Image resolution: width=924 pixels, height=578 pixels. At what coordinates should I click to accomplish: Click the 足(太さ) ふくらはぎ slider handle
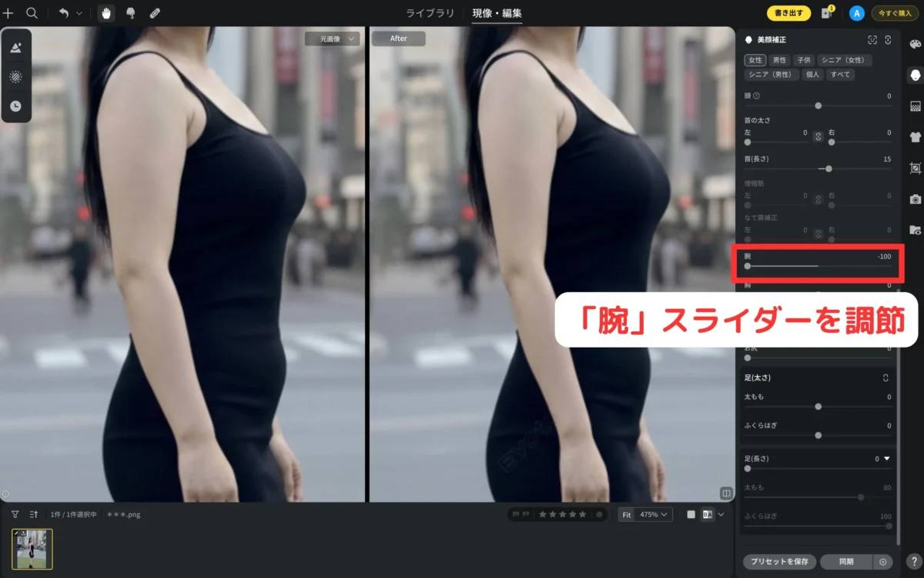coord(818,435)
